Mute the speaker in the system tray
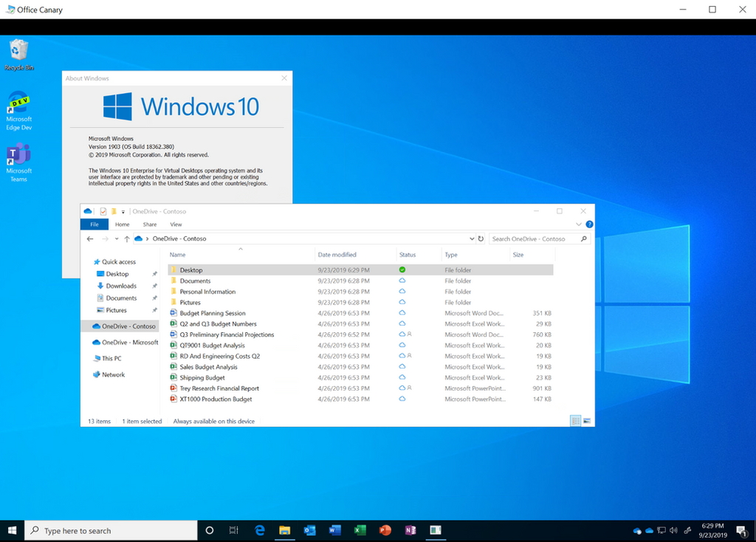The image size is (756, 542). tap(673, 529)
